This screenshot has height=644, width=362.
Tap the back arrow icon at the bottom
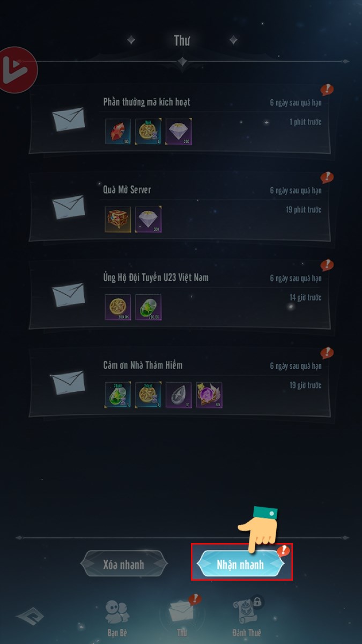point(29,616)
